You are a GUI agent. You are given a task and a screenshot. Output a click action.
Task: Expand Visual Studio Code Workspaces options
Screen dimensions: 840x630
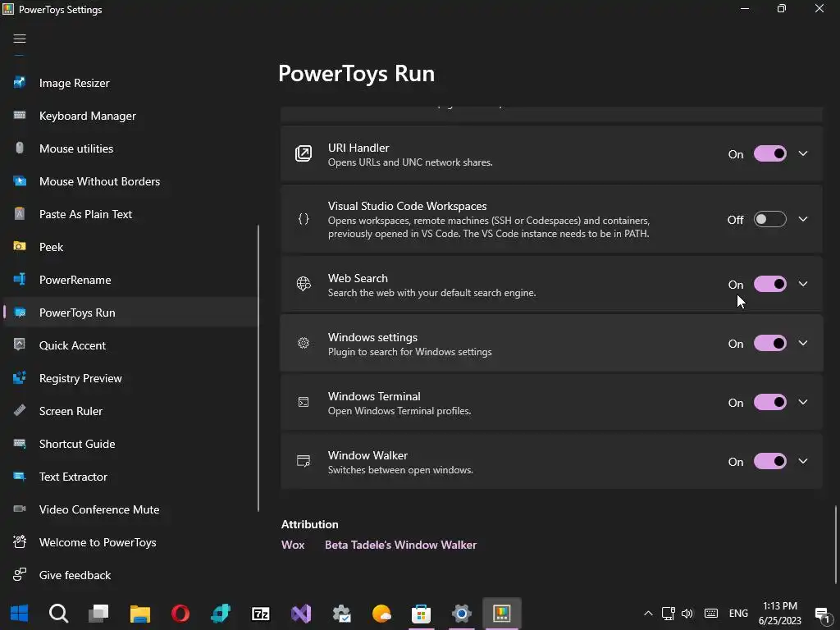tap(803, 219)
